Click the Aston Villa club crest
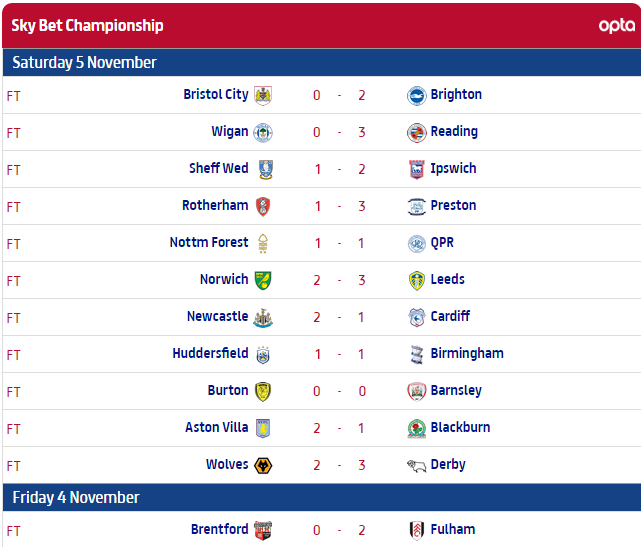Image resolution: width=641 pixels, height=547 pixels. [x=263, y=429]
